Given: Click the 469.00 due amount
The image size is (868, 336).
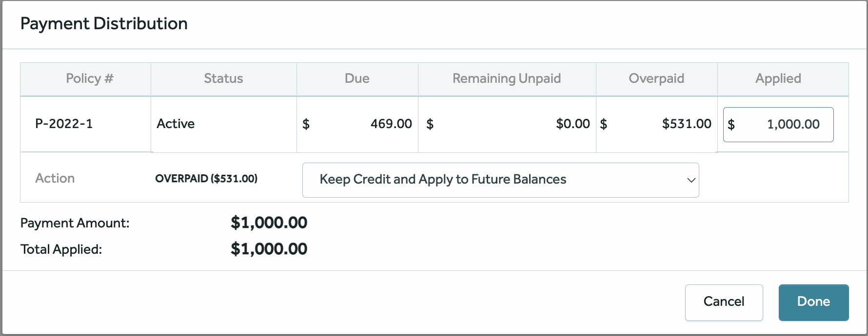Looking at the screenshot, I should click(x=391, y=124).
